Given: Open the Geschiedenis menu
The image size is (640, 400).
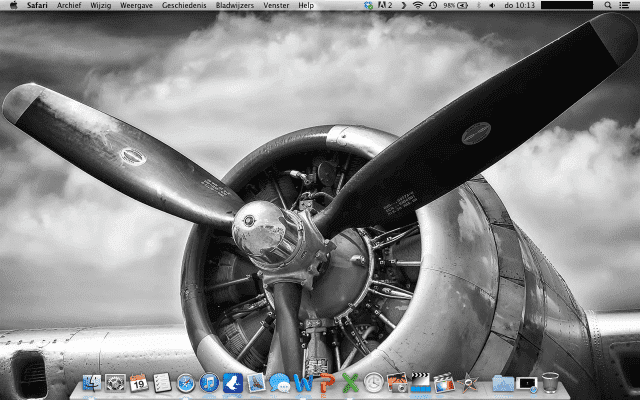Looking at the screenshot, I should coord(184,6).
